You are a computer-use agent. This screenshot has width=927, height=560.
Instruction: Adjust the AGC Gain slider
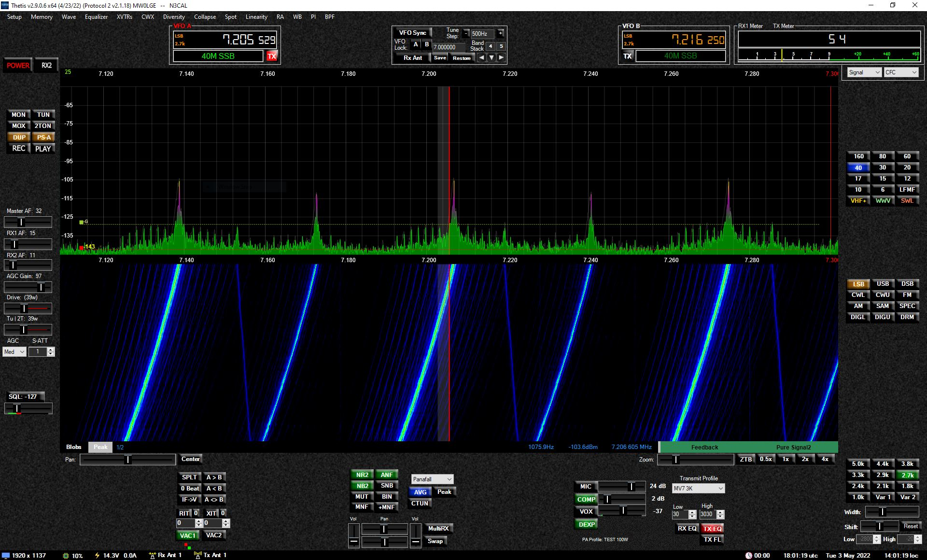pos(28,287)
